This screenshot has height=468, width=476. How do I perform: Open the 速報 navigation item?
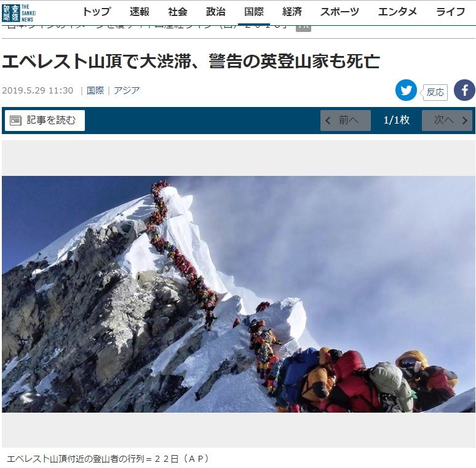click(140, 12)
